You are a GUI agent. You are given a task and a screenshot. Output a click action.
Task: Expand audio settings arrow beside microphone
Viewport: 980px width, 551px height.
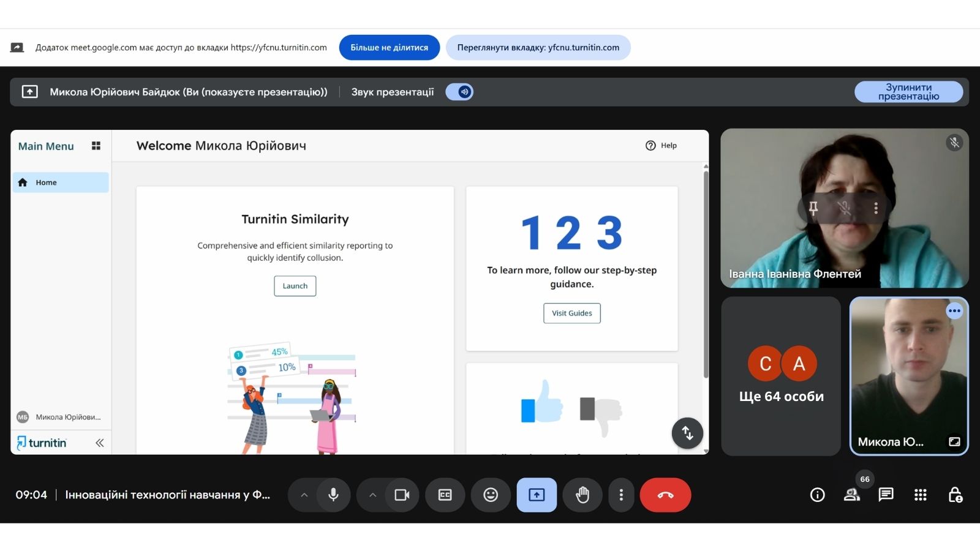point(304,495)
